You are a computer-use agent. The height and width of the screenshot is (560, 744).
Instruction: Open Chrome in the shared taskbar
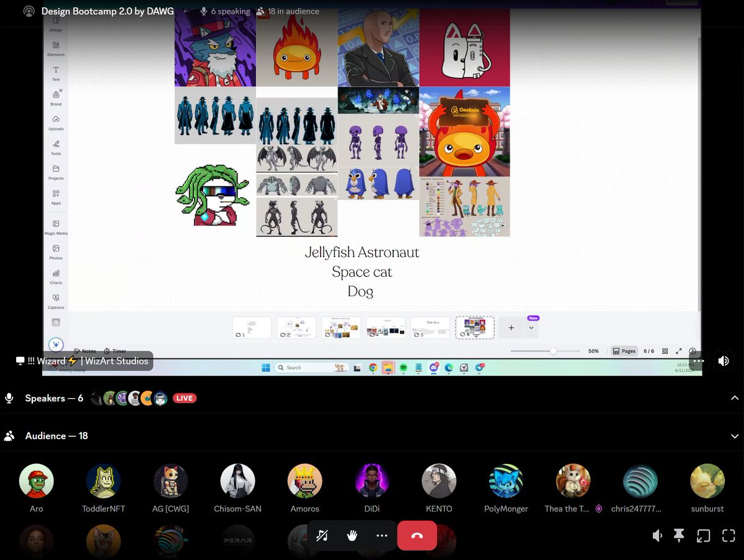click(373, 367)
